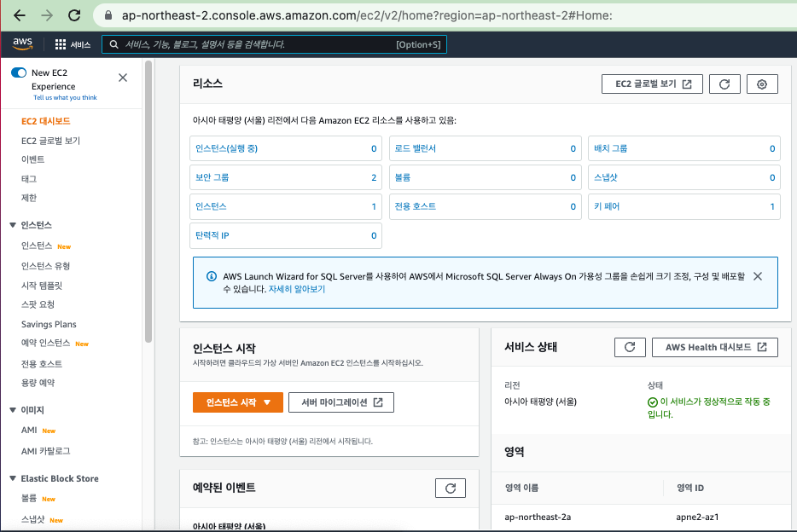Click the AWS logo

23,44
